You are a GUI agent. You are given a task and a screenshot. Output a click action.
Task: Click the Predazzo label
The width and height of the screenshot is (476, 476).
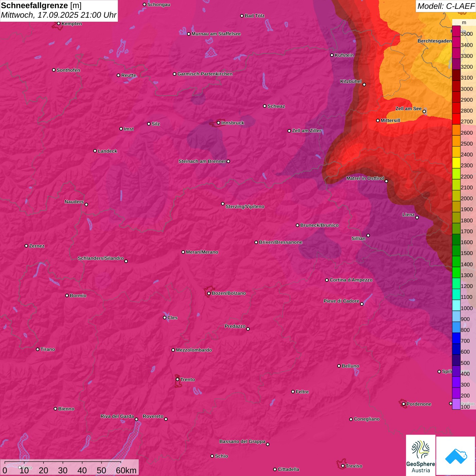[x=235, y=326]
